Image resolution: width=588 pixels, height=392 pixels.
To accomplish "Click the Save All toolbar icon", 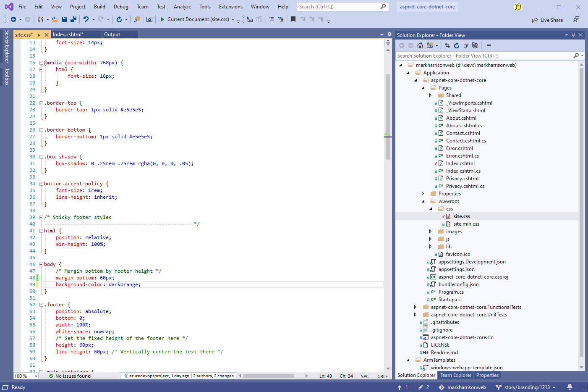I will tap(73, 19).
